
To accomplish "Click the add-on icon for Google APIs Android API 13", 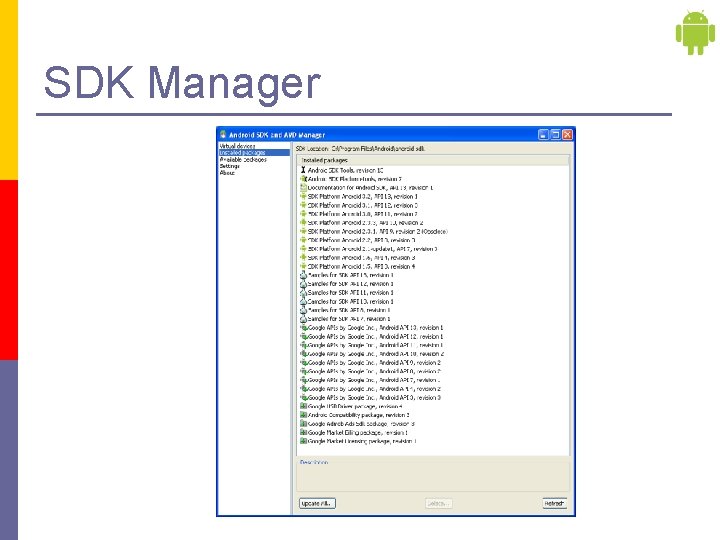I will coord(303,327).
